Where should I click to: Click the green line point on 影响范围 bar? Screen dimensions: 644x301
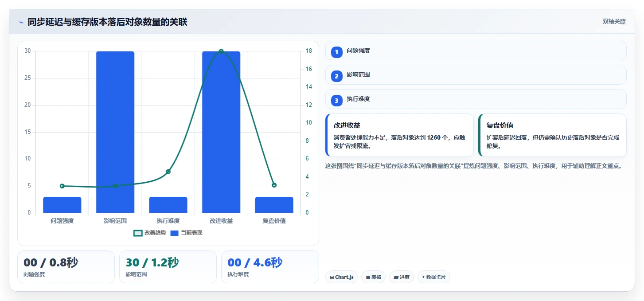click(x=115, y=186)
